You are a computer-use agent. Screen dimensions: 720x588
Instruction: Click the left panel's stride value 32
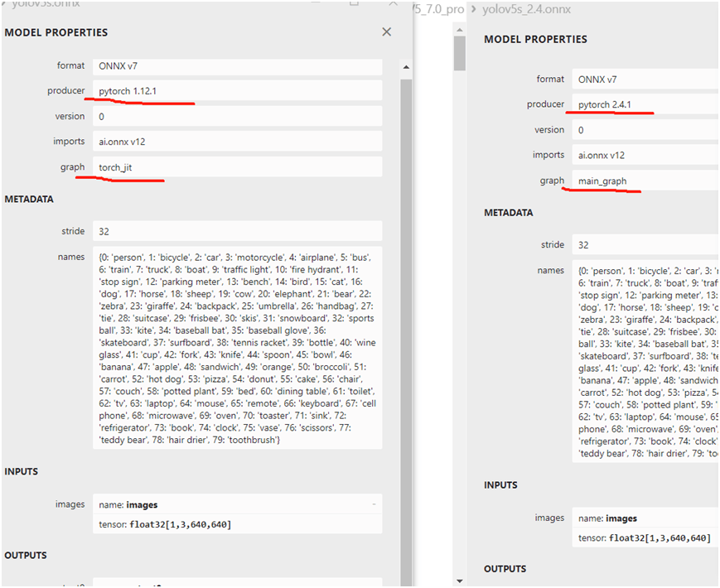coord(236,231)
